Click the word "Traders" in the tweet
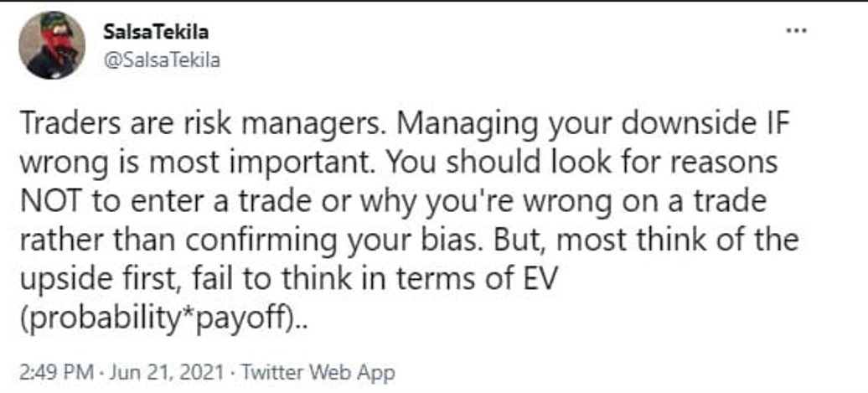The image size is (868, 393). 70,124
